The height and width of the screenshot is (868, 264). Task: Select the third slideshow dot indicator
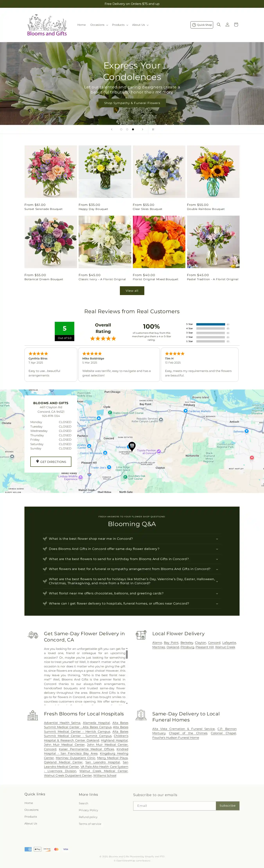tap(133, 129)
